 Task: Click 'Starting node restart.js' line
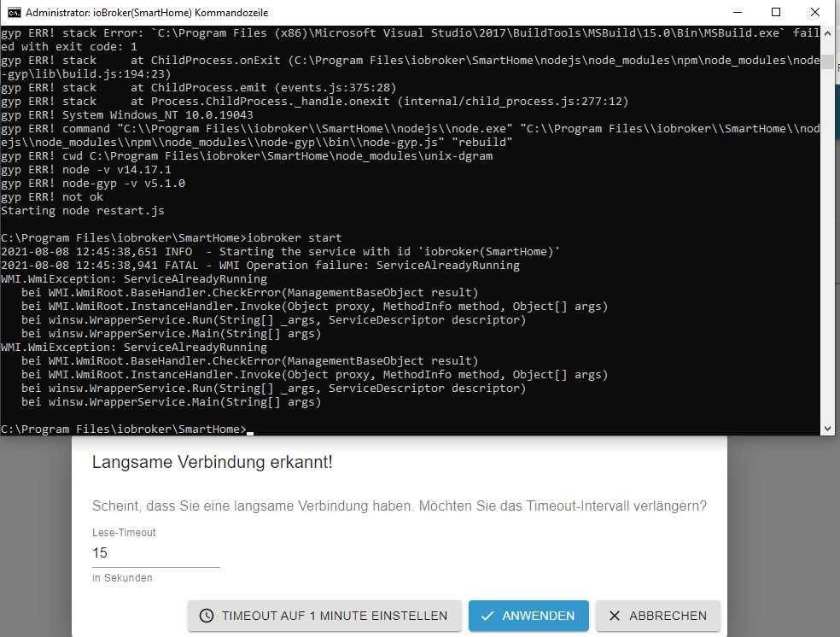click(x=83, y=211)
